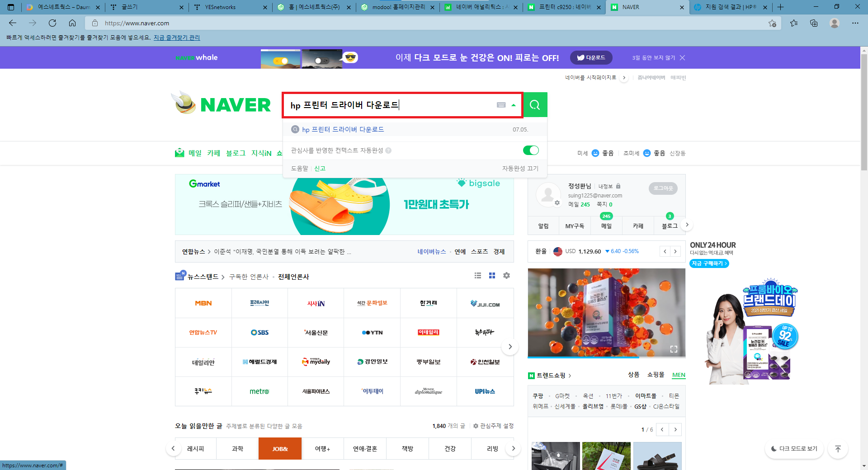Move topic tabs right with chevron
Screen dimensions: 868x470
[513, 448]
